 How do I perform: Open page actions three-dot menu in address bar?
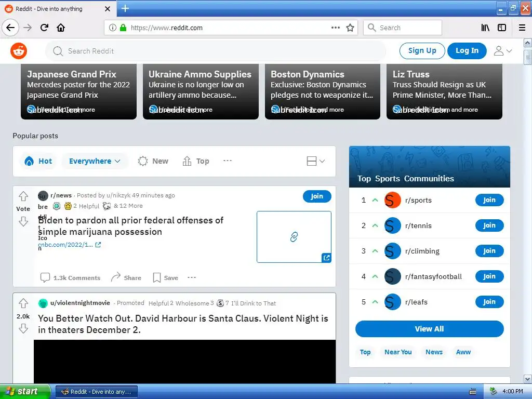pos(336,28)
